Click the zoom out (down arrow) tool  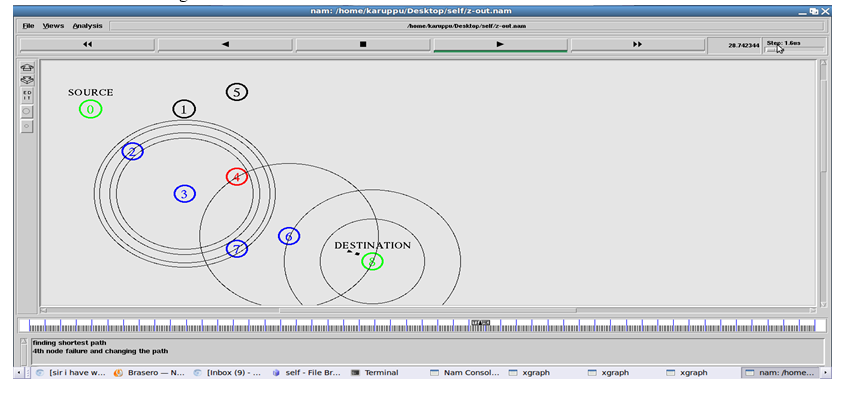[x=27, y=80]
